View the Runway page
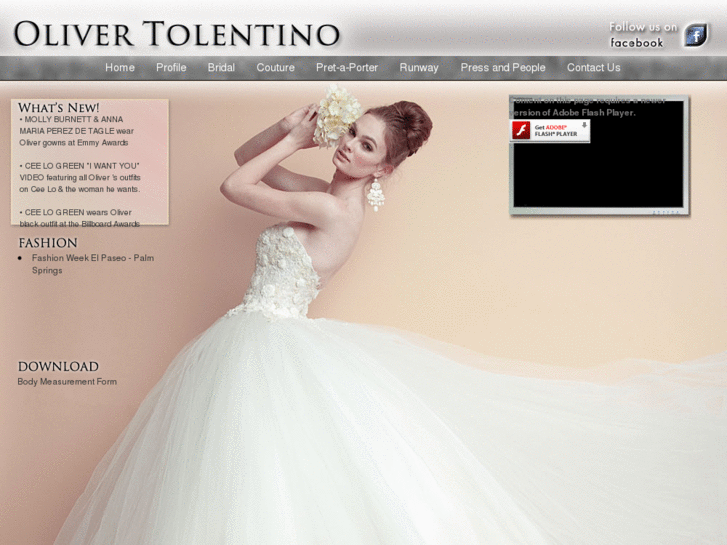This screenshot has width=727, height=545. click(x=419, y=68)
